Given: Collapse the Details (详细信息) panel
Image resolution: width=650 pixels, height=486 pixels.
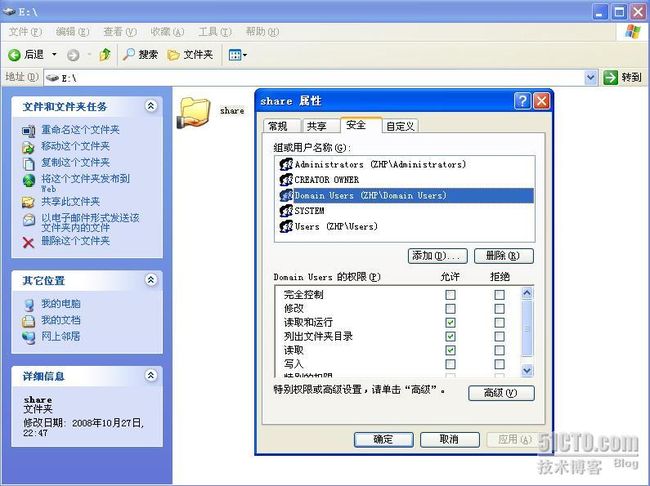Looking at the screenshot, I should point(151,376).
